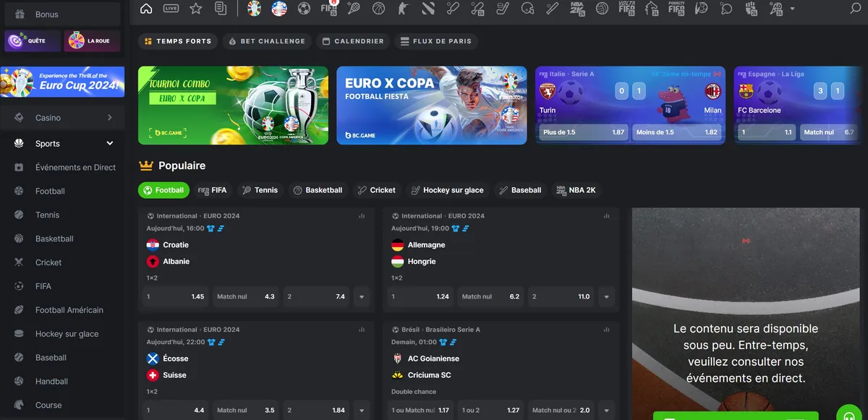
Task: Open the Calendrier tab
Action: coord(352,41)
